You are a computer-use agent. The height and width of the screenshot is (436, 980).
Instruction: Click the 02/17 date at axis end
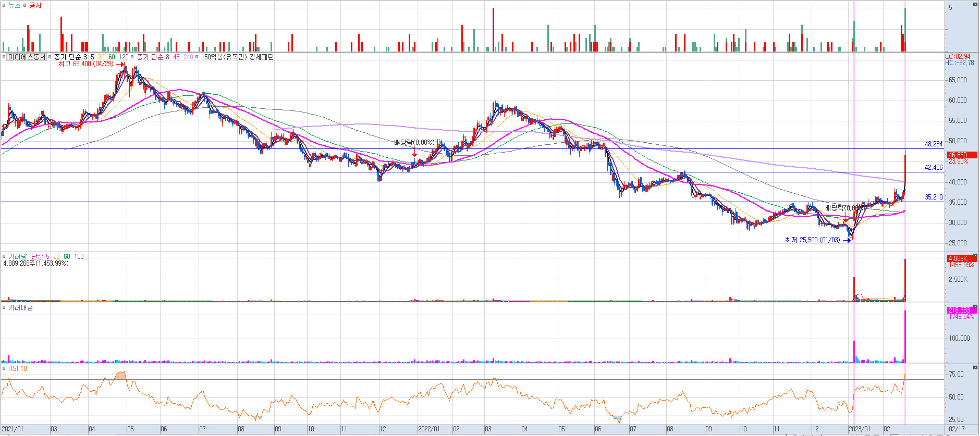coord(957,429)
